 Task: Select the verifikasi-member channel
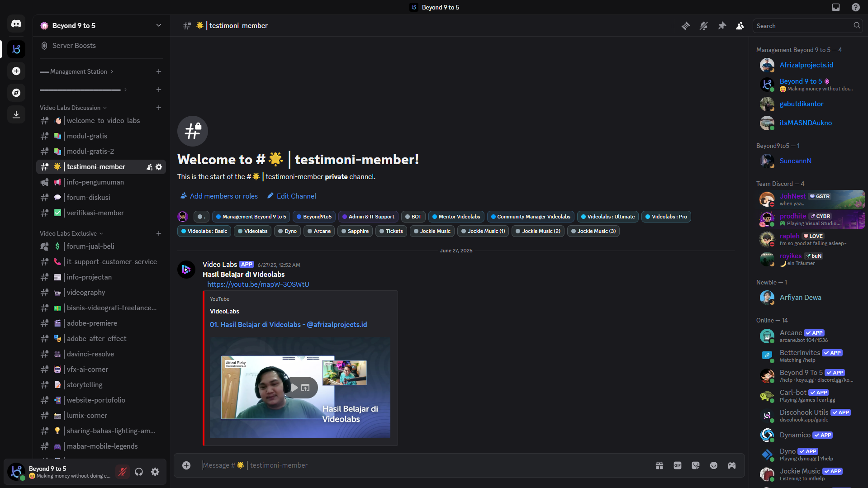[x=101, y=213]
